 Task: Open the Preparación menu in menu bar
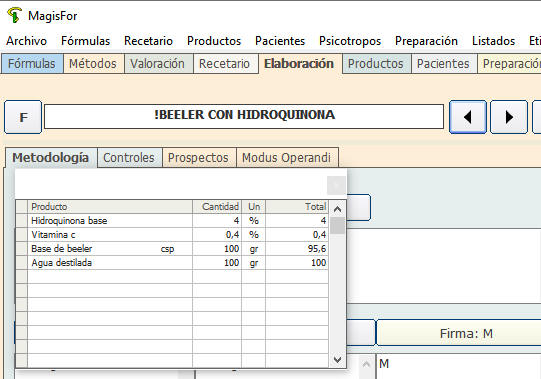click(426, 41)
